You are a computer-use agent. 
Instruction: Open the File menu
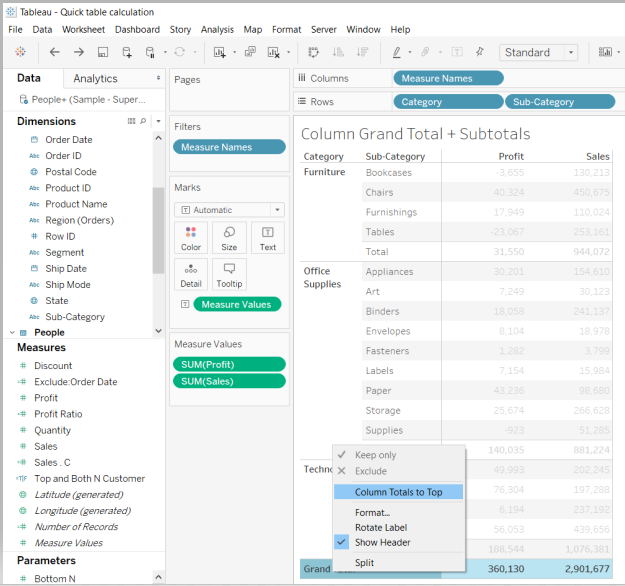point(15,29)
